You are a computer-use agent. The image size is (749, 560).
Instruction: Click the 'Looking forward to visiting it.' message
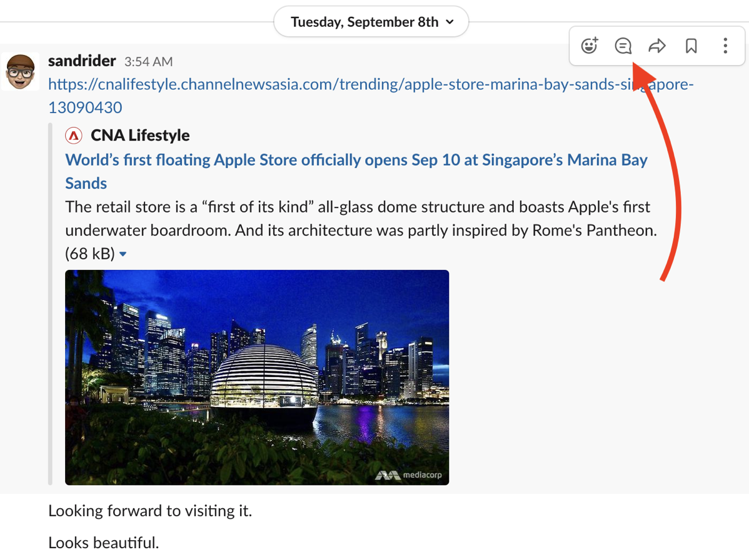click(150, 511)
